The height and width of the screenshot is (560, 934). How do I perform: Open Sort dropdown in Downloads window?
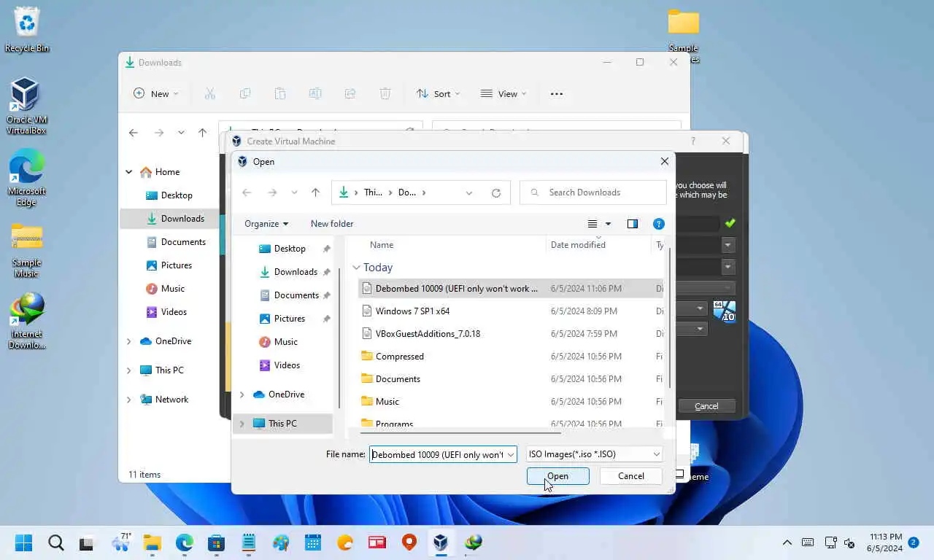point(438,93)
